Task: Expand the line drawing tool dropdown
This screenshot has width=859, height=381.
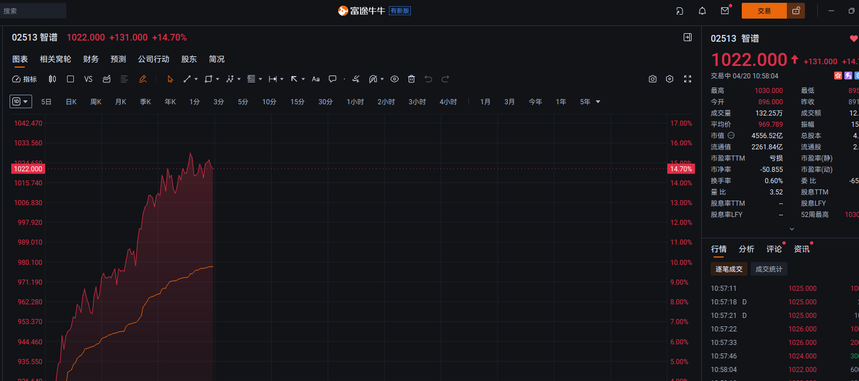Action: point(196,79)
